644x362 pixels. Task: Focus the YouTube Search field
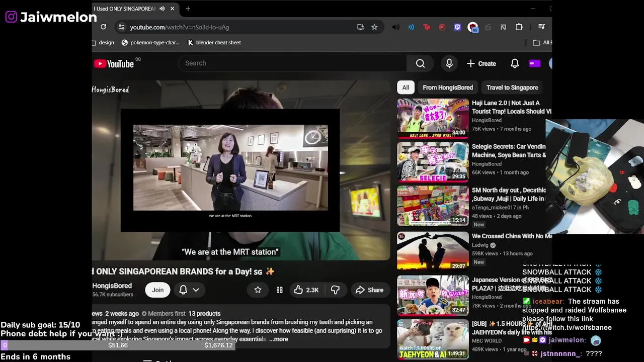[x=292, y=63]
